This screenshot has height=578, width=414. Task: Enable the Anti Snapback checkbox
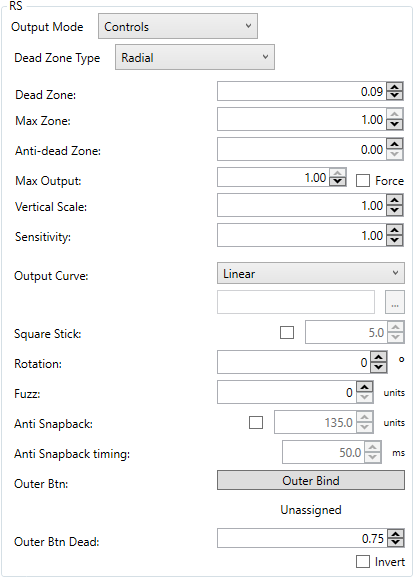(x=256, y=422)
